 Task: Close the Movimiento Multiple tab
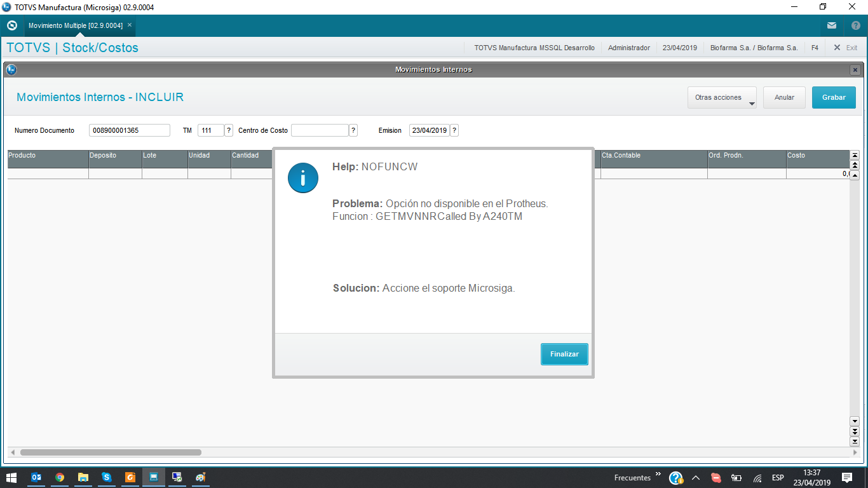(130, 25)
